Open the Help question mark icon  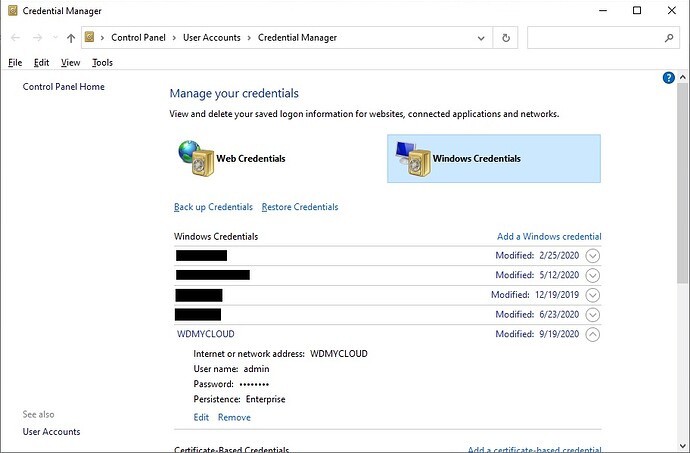coord(668,78)
